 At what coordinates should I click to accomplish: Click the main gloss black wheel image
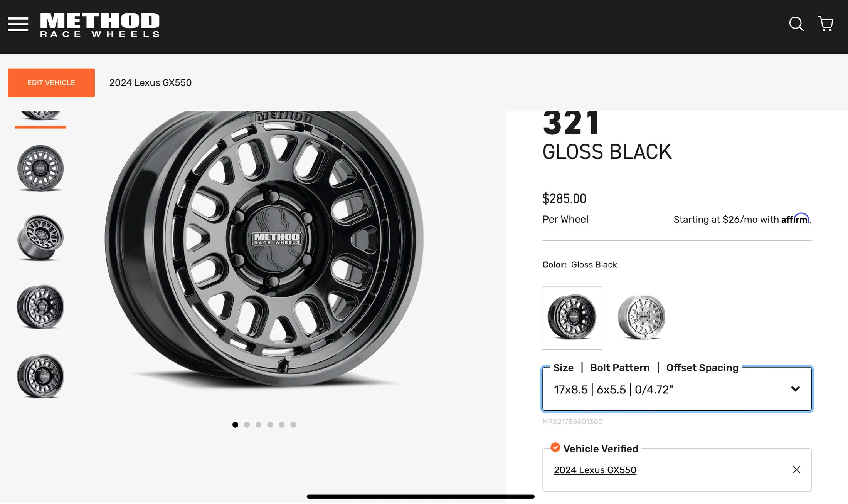point(264,247)
